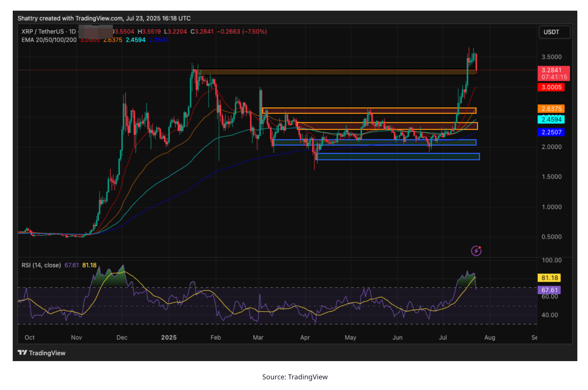This screenshot has height=390, width=588.
Task: Click the blue 2.2507 EMA price tag
Action: [551, 132]
